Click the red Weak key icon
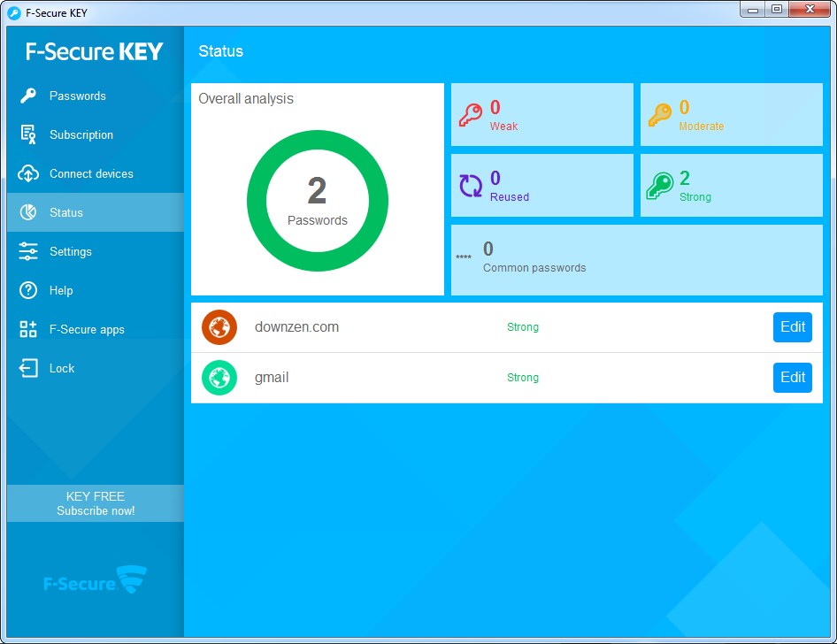This screenshot has height=644, width=837. [x=471, y=115]
